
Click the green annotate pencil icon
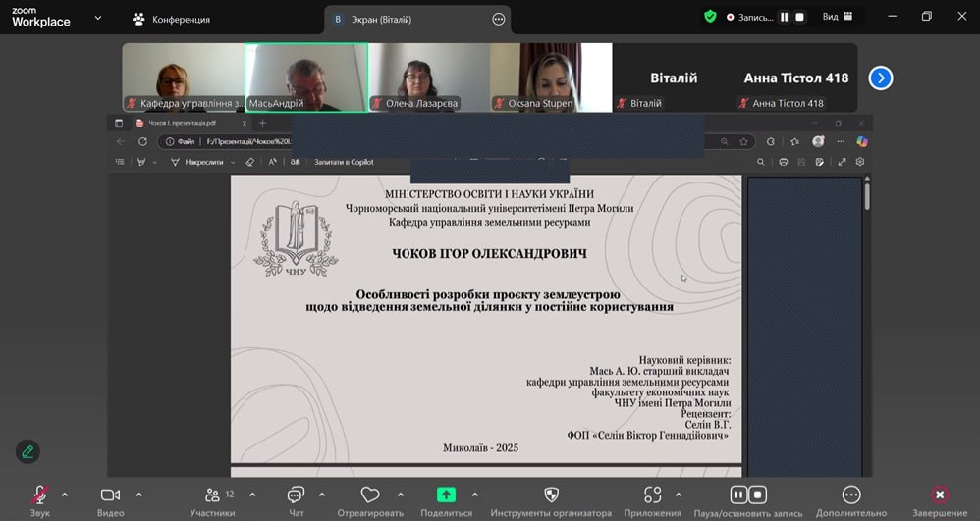coord(27,451)
